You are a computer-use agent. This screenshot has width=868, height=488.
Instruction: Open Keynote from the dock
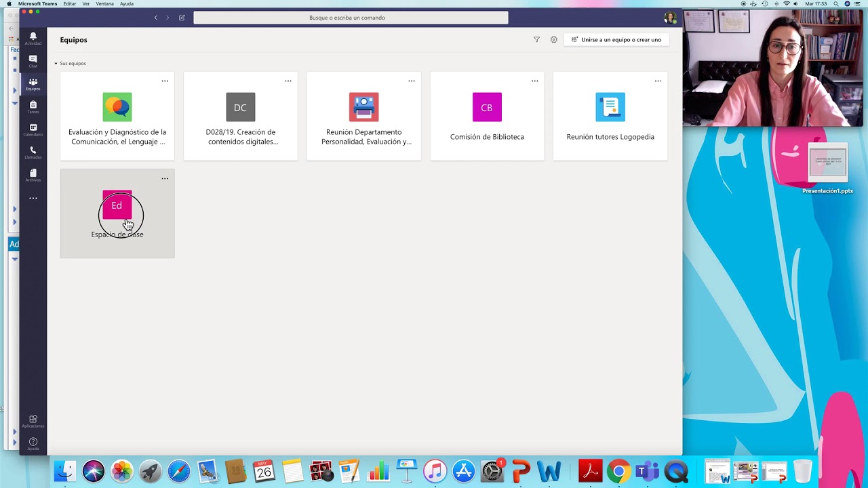click(407, 471)
